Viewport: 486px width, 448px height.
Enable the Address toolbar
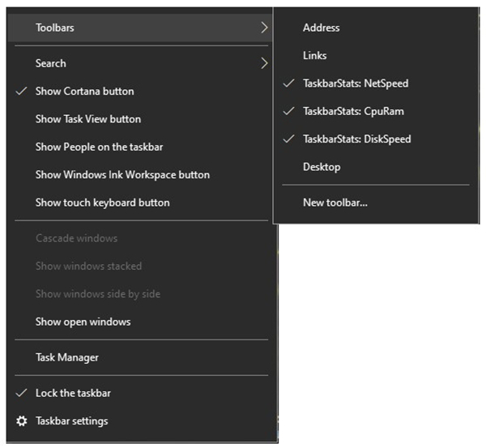pos(321,28)
